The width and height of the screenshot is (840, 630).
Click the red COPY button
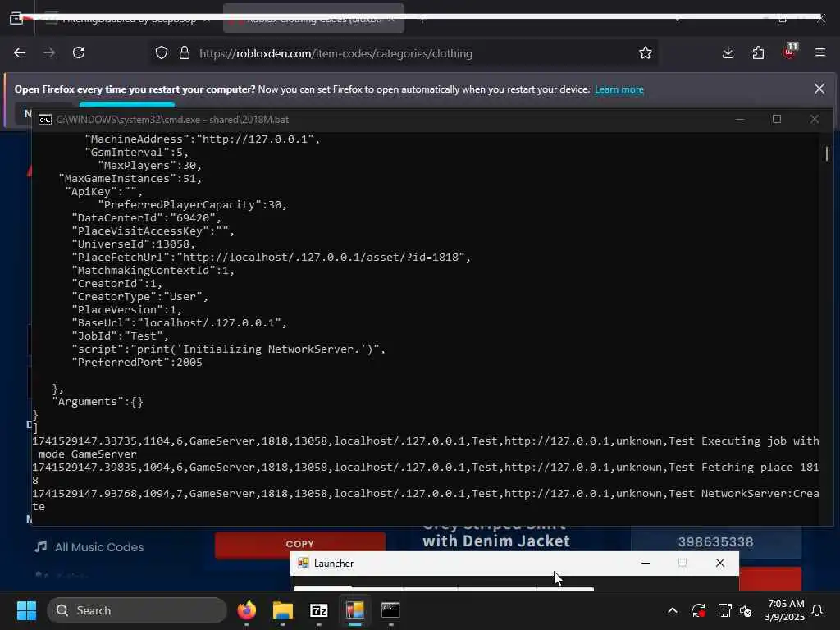click(x=300, y=544)
